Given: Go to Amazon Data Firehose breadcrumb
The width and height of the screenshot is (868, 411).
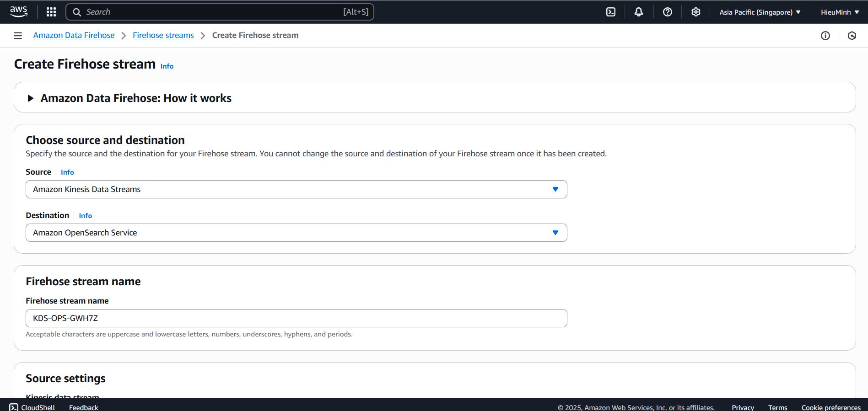Looking at the screenshot, I should coord(74,35).
